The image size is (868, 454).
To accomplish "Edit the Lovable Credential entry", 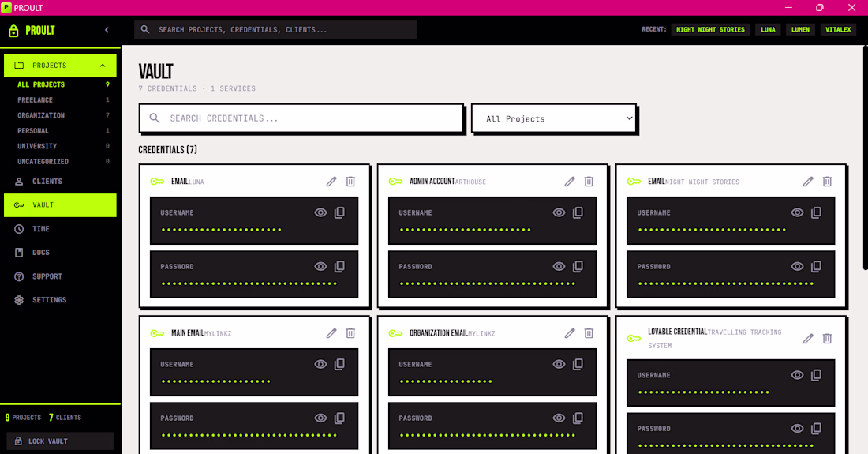I will click(808, 338).
